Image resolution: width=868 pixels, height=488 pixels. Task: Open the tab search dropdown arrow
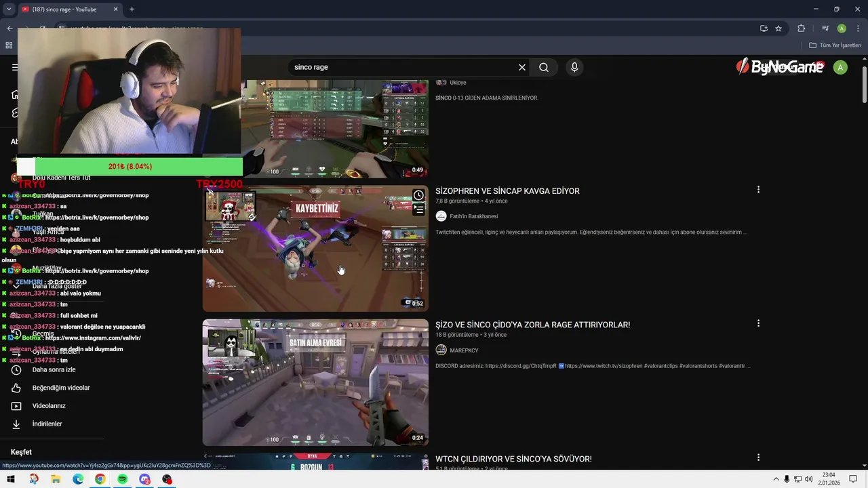[9, 9]
